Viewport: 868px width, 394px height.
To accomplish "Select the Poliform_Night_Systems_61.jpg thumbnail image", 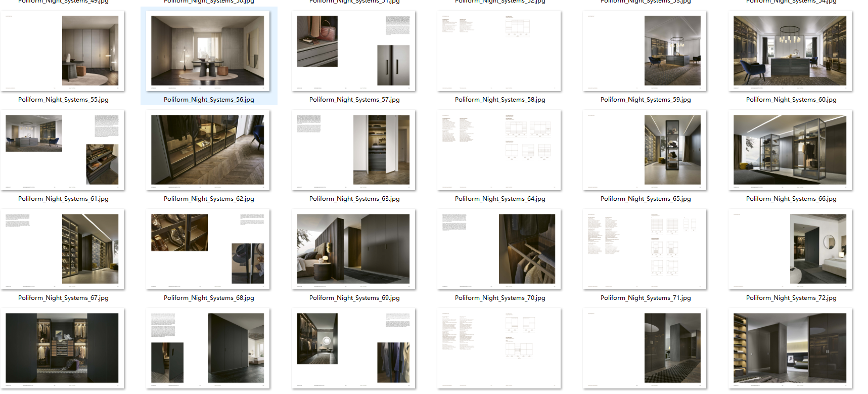I will pos(62,150).
